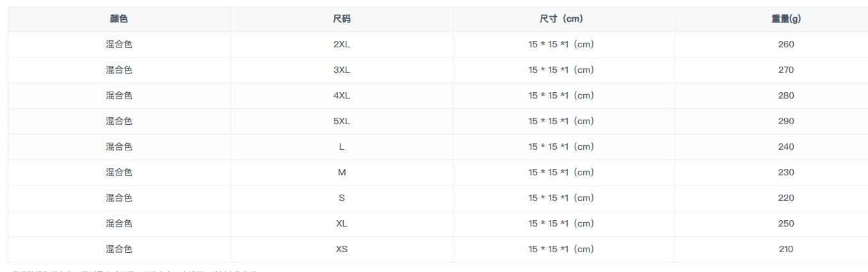The height and width of the screenshot is (272, 868).
Task: Click the weight value 210
Action: pyautogui.click(x=786, y=250)
